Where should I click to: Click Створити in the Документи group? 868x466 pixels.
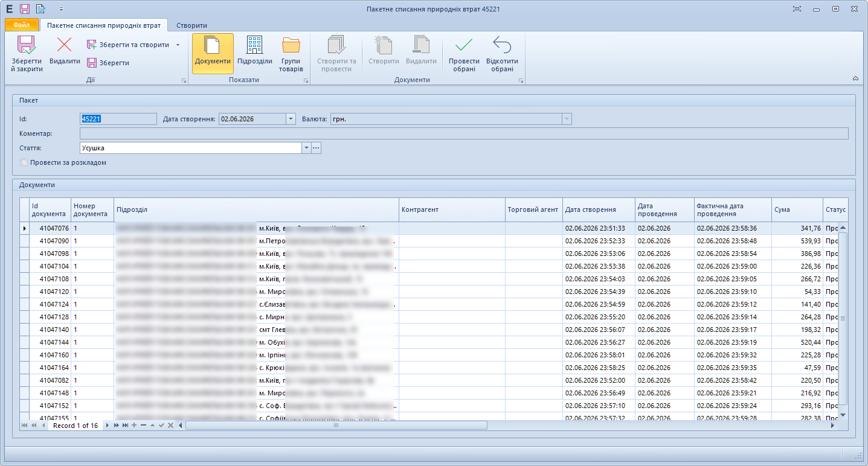(x=384, y=54)
